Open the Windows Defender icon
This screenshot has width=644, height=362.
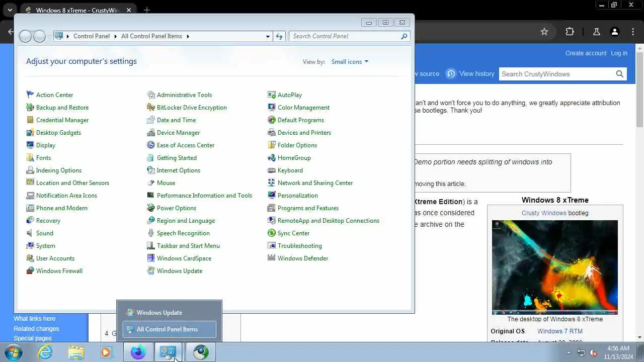(272, 258)
